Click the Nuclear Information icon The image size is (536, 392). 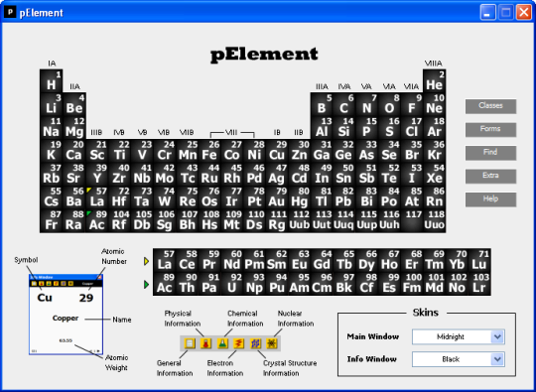[271, 342]
